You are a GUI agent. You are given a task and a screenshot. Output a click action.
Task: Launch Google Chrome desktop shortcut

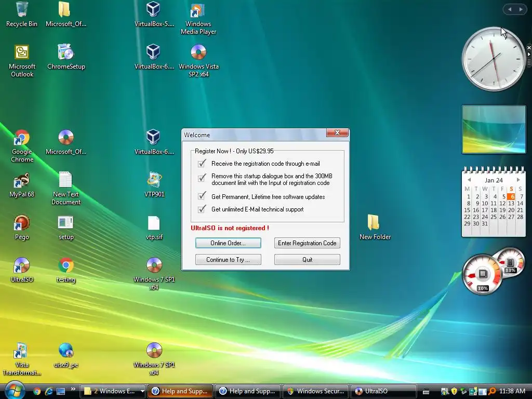22,146
